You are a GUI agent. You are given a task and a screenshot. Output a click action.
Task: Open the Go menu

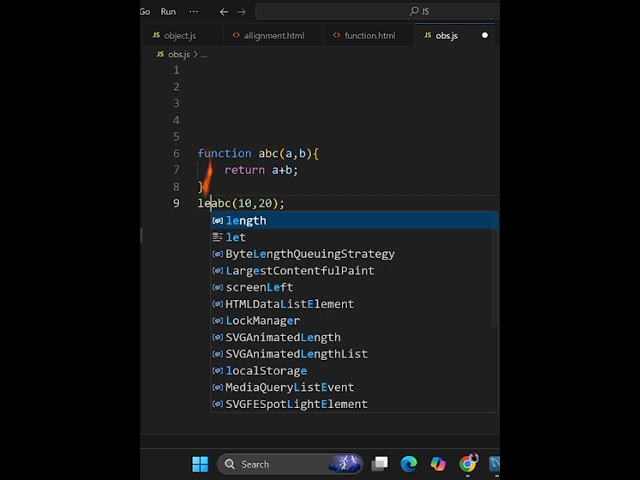coord(145,11)
